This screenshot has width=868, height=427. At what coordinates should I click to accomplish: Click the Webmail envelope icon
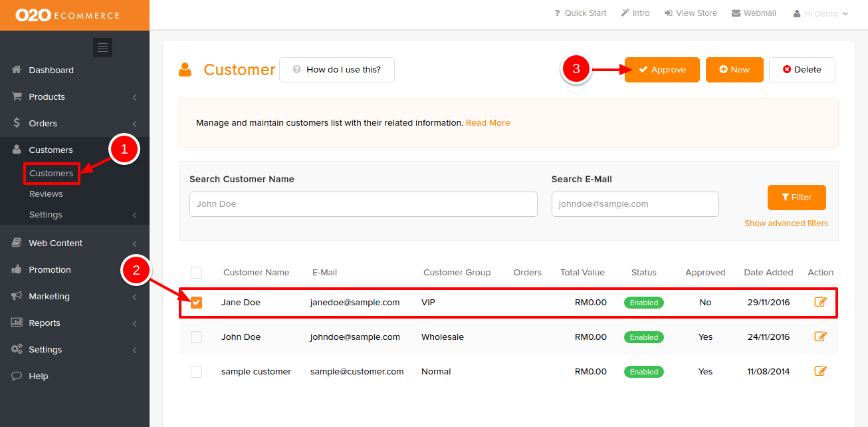pos(736,13)
